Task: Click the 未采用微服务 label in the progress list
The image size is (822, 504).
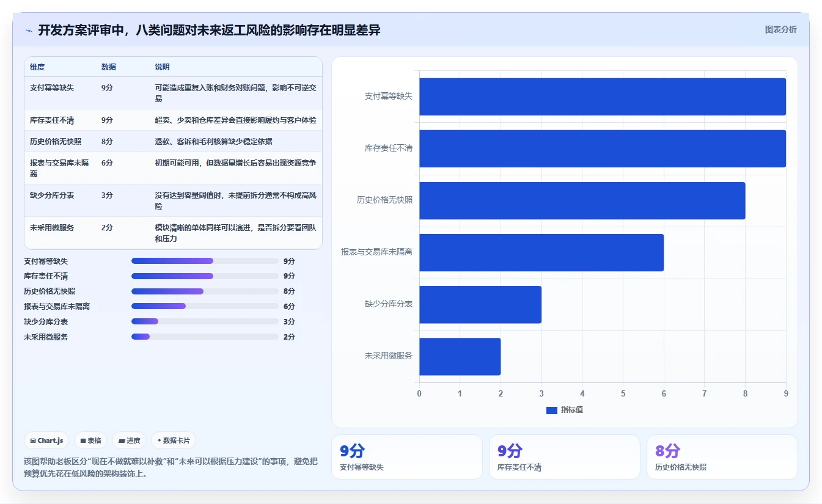Action: pyautogui.click(x=46, y=337)
